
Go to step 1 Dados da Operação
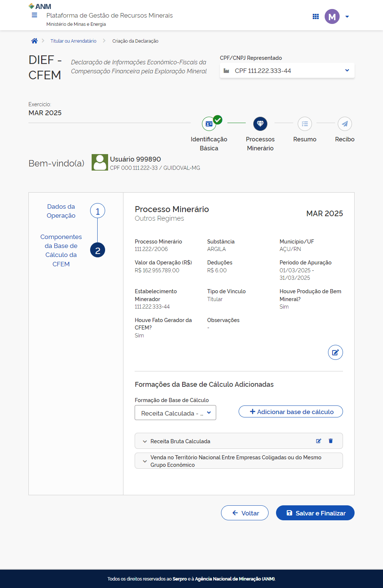click(x=97, y=211)
